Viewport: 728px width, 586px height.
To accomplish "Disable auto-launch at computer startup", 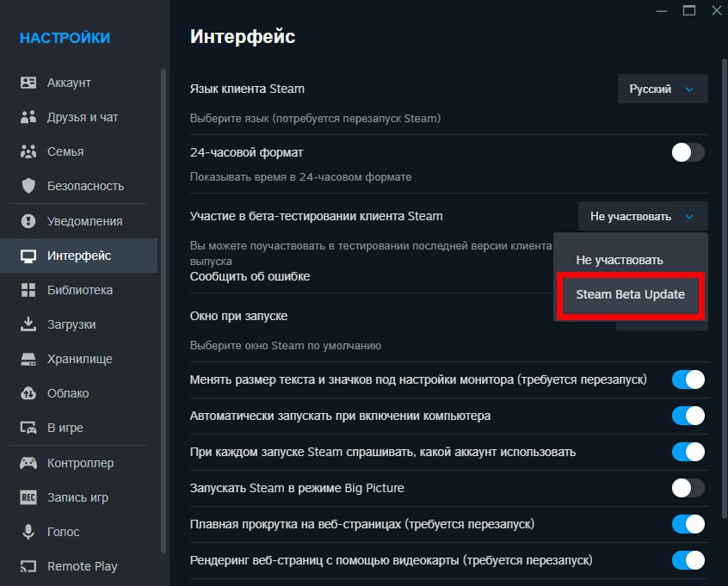I will tap(688, 416).
